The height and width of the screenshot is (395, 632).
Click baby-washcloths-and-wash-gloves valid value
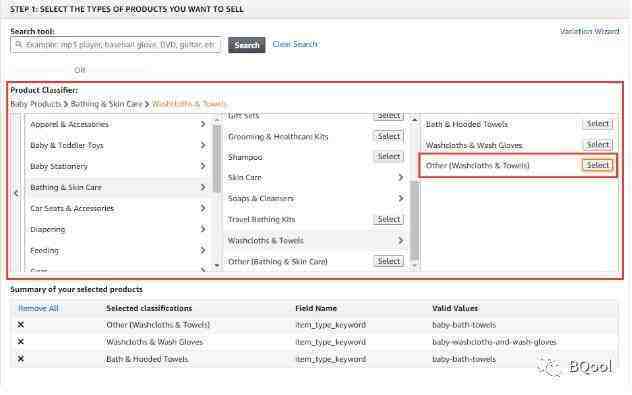point(494,342)
